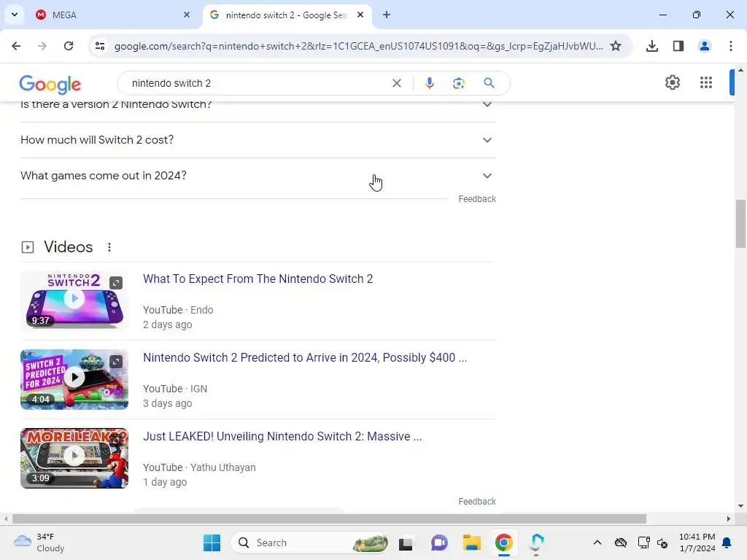Toggle Chrome side panel icon
This screenshot has height=560, width=747.
click(678, 46)
